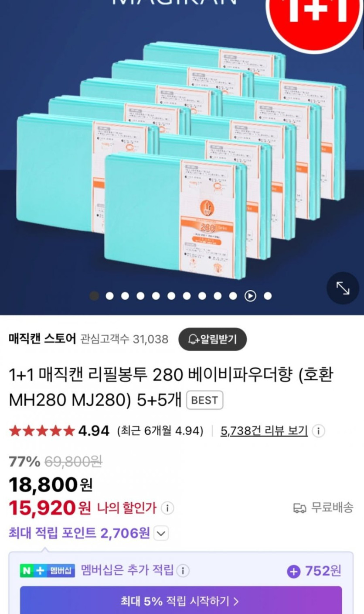Viewport: 364px width, 614px height.
Task: Tap the 무료배송 delivery truck icon
Action: 299,508
